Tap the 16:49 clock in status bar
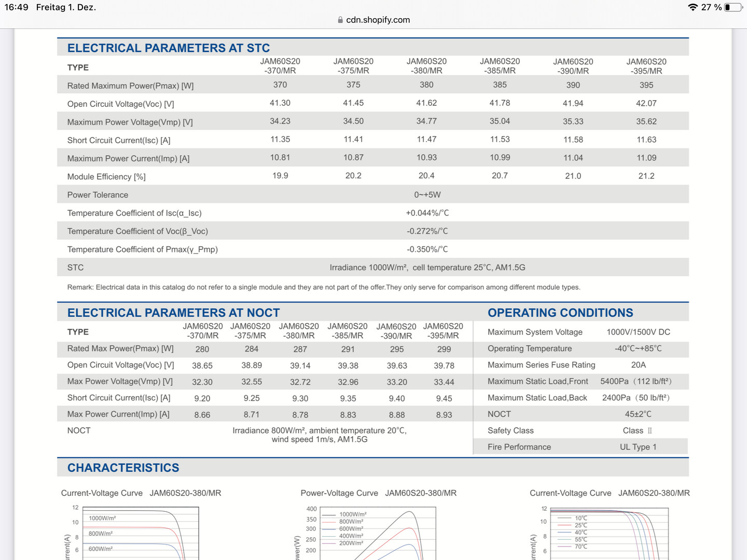The height and width of the screenshot is (560, 747). coord(16,7)
